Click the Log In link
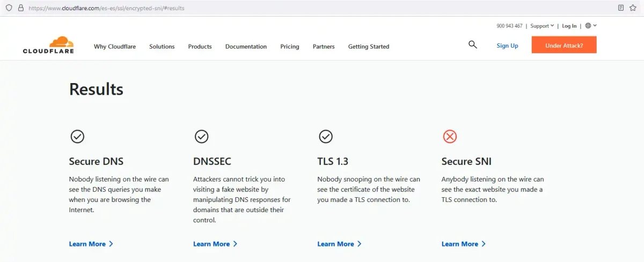This screenshot has height=262, width=644. tap(569, 26)
